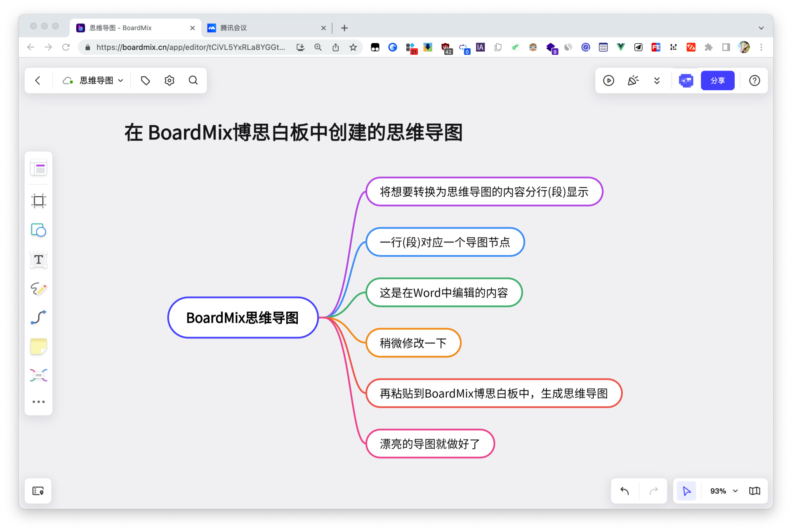Select the Frame tool
Image resolution: width=792 pixels, height=532 pixels.
tap(39, 201)
